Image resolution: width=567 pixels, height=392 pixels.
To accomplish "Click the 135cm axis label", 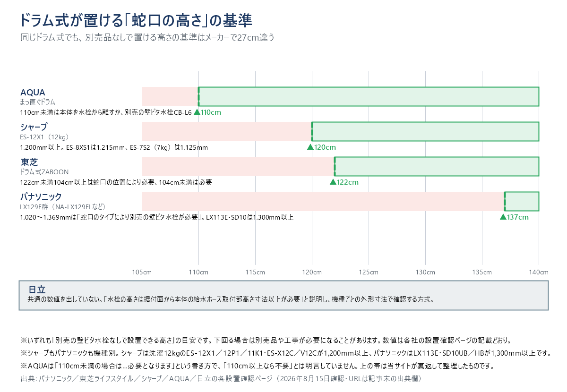I will [482, 273].
